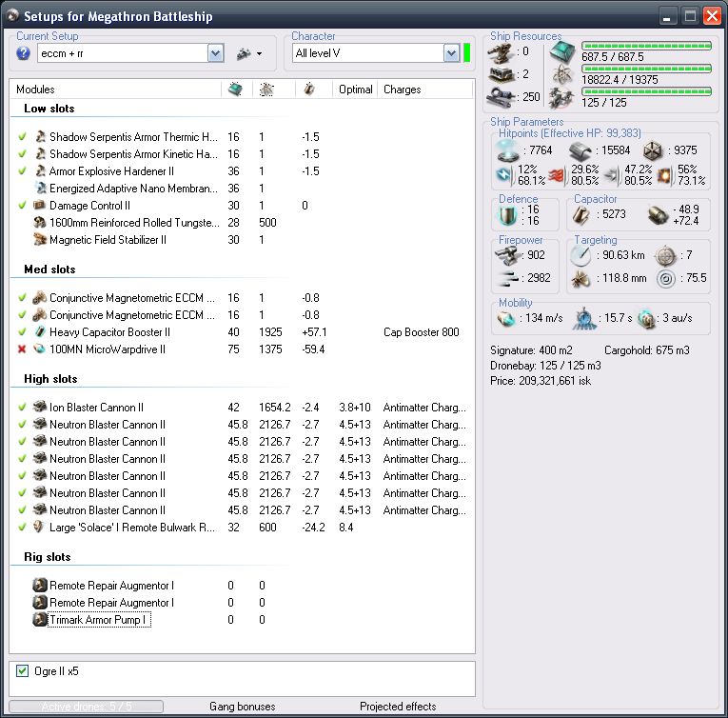Viewport: 728px width, 718px height.
Task: Click the capacitor usage column header icon
Action: tap(309, 90)
